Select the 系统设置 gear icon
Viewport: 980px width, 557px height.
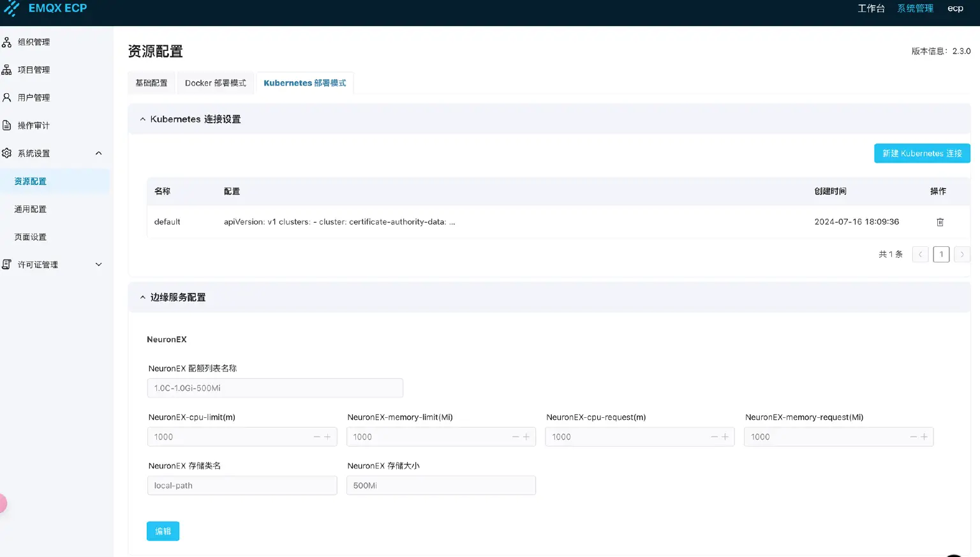pos(7,153)
